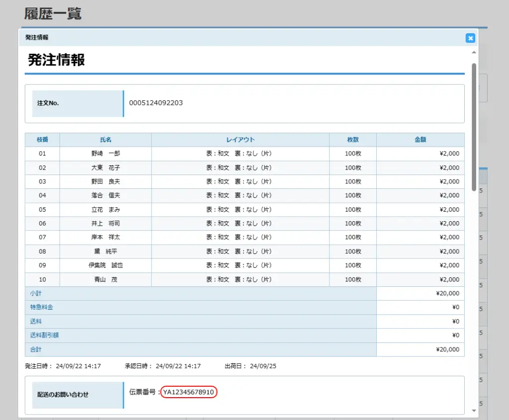Click the 配送のお問い合わせ label

(63, 395)
